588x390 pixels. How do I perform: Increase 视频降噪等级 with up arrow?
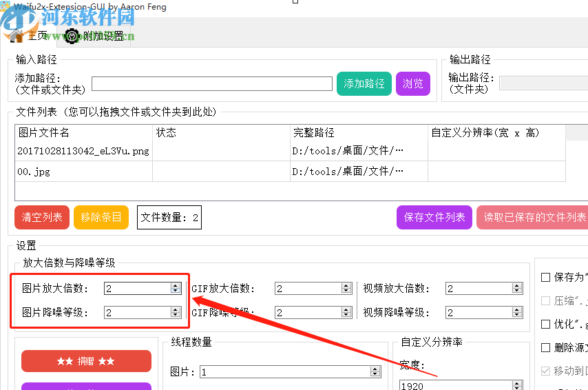coord(517,309)
